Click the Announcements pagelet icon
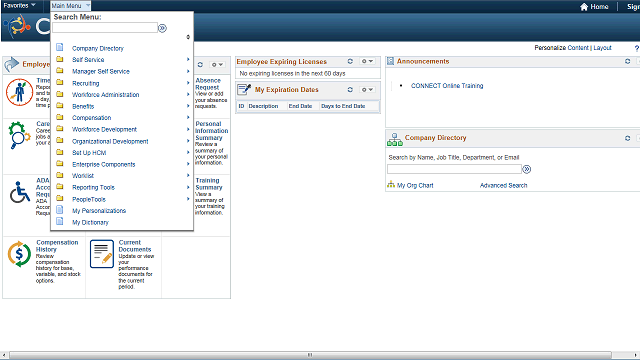Viewport: 640px width, 360px height. tap(390, 61)
